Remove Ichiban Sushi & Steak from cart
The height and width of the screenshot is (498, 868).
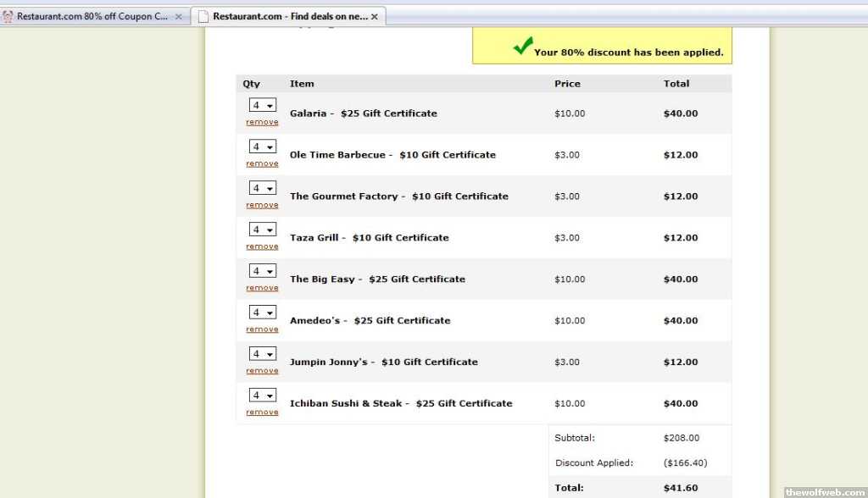pos(262,412)
